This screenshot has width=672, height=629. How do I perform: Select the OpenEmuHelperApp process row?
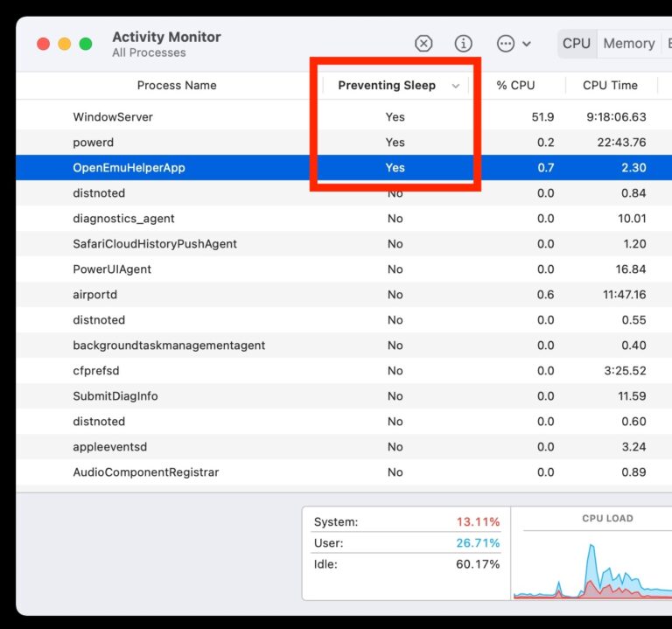[129, 168]
